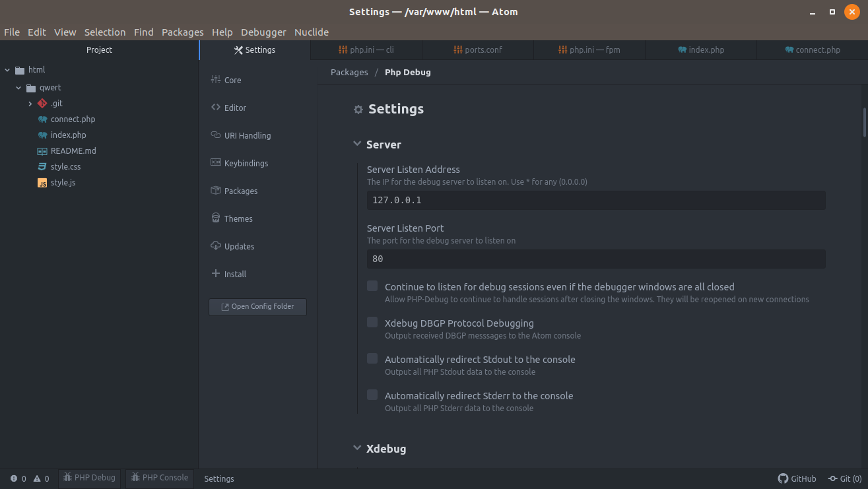
Task: Click the PHP icon beside connect.php in the tree
Action: click(x=42, y=119)
